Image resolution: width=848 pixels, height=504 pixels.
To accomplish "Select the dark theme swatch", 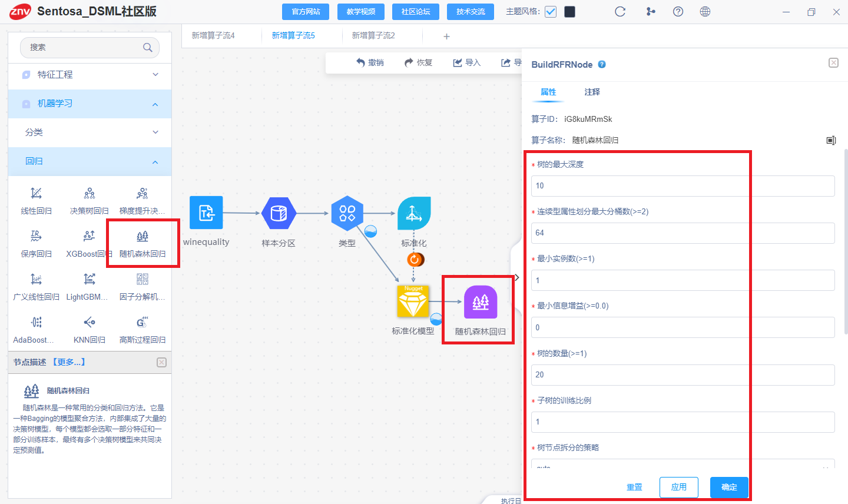I will (x=569, y=12).
